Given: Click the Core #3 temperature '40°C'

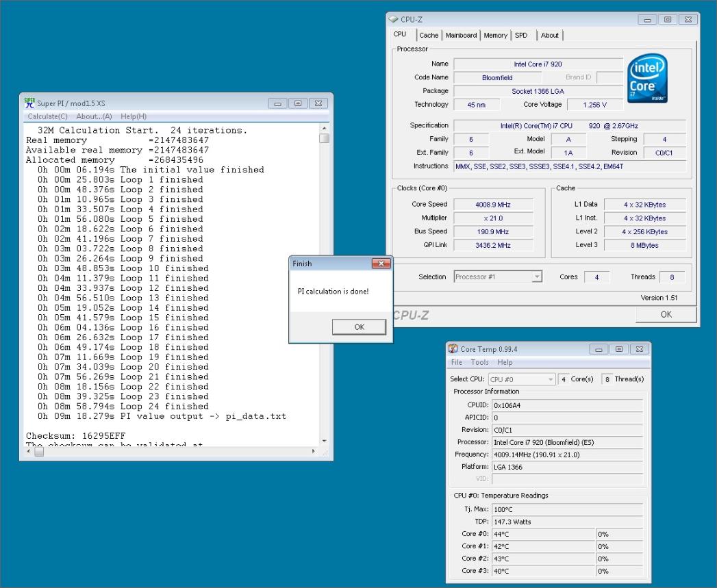Looking at the screenshot, I should click(544, 571).
